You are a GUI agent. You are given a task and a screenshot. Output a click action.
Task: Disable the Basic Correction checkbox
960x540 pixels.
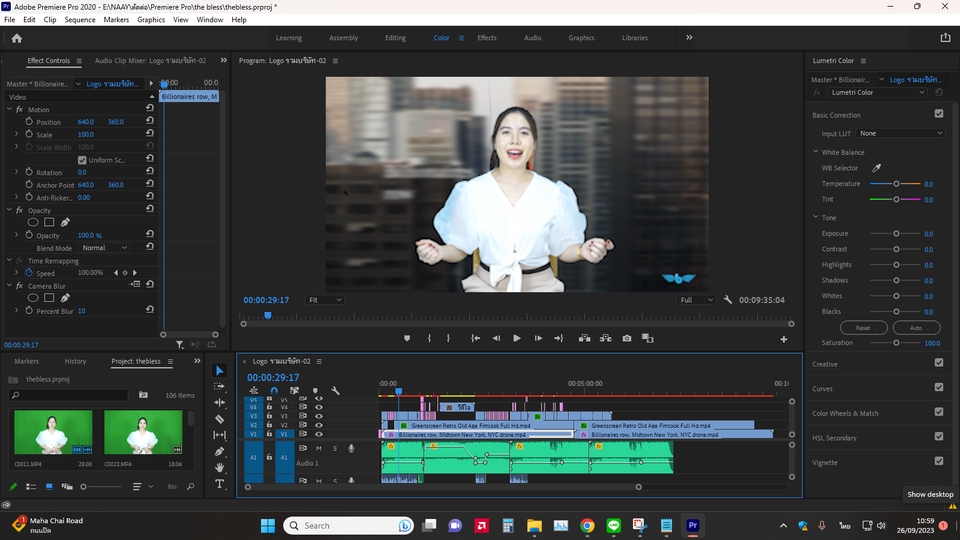pos(938,114)
